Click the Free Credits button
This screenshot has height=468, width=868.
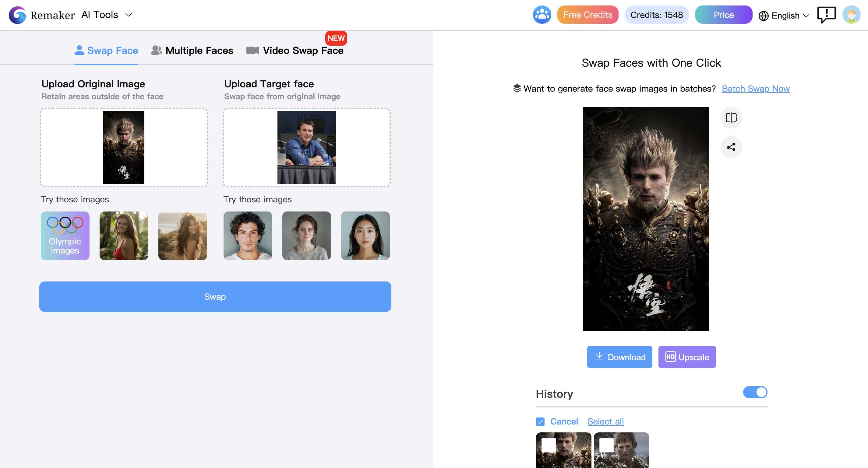pos(588,15)
